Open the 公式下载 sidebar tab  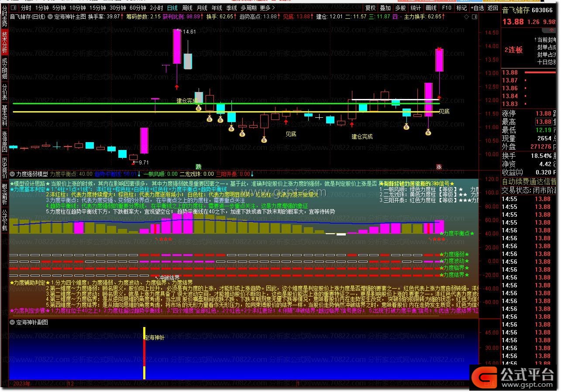click(x=4, y=219)
